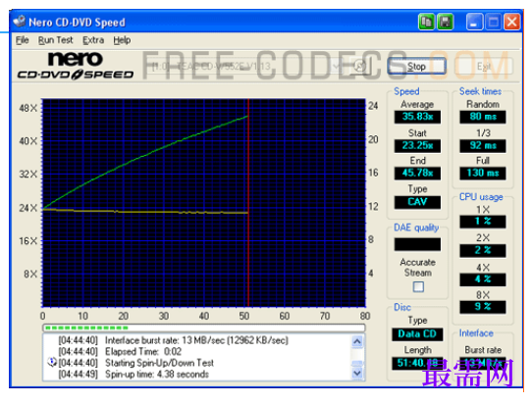Click the options icon beside the drive dropdown
This screenshot has height=404, width=532.
coord(360,66)
